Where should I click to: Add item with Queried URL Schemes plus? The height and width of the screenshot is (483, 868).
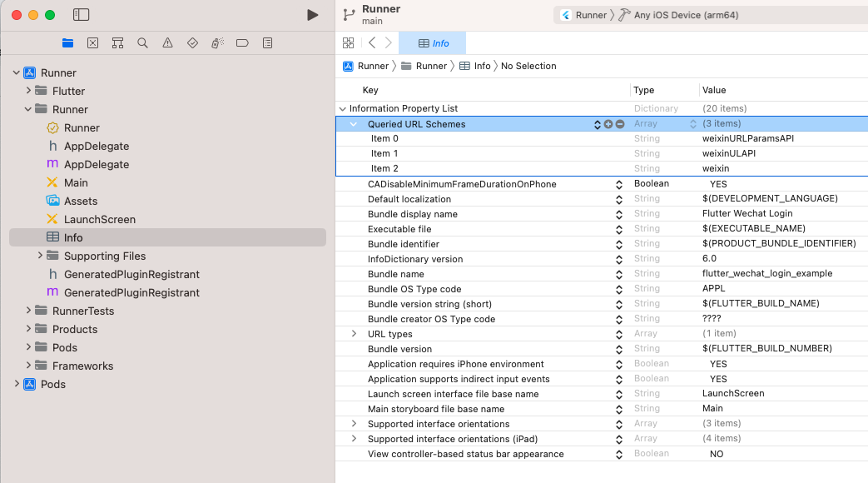[608, 124]
